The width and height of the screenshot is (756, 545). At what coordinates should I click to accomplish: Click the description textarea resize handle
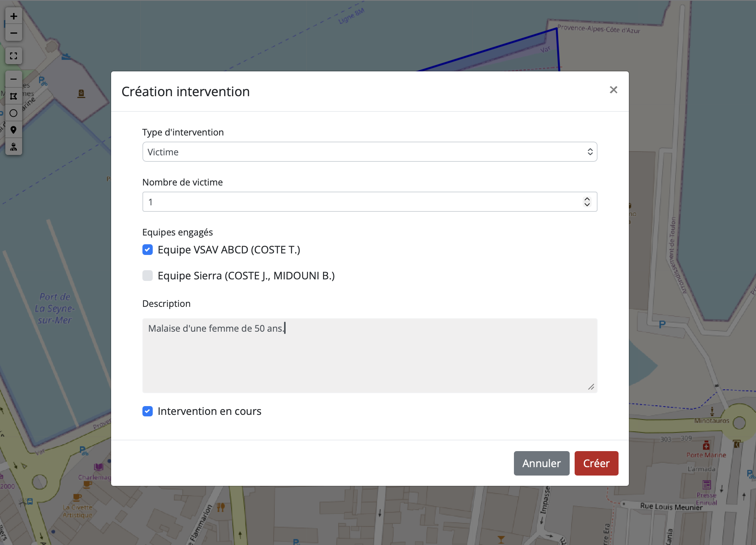[x=591, y=387]
